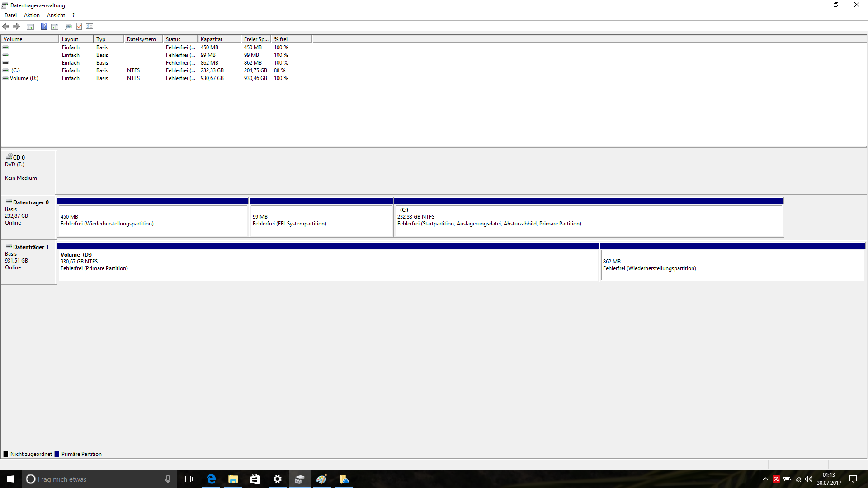This screenshot has height=488, width=868.
Task: Select the 99 MB EFI-Systempartition block
Action: 321,221
